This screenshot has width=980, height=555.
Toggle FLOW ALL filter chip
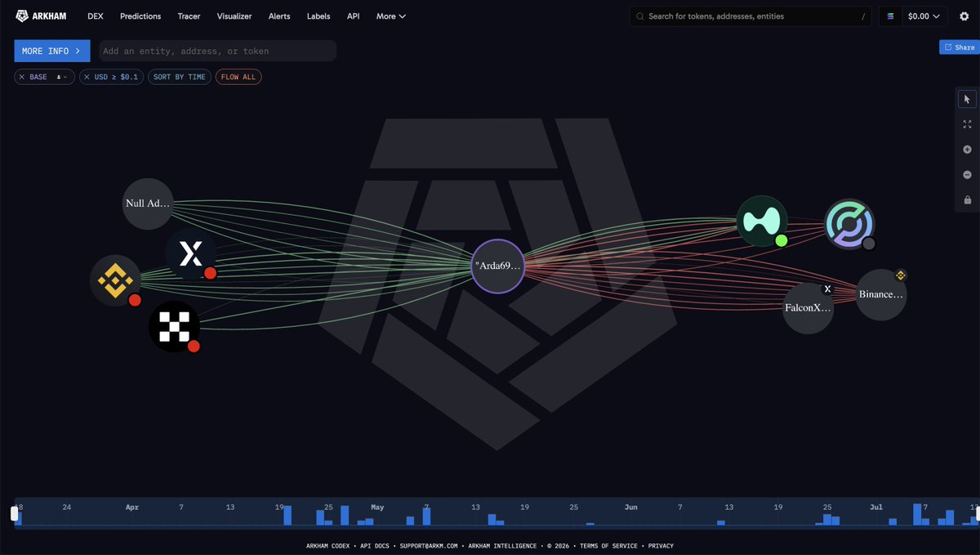click(238, 77)
